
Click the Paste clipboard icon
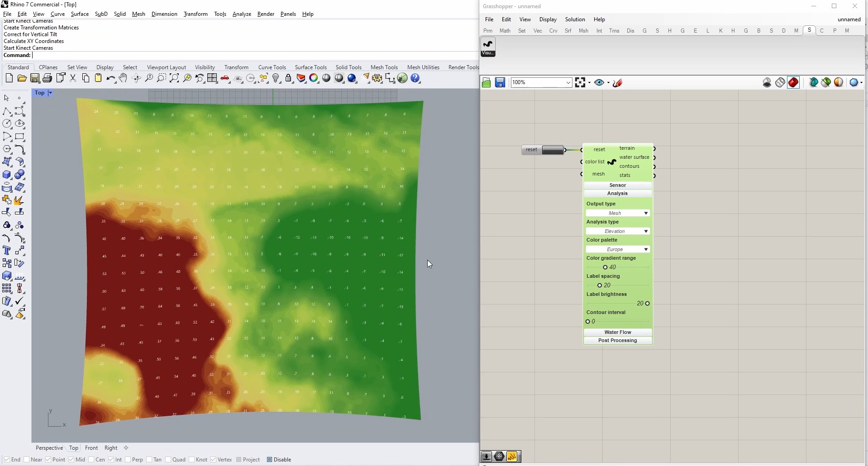(98, 78)
